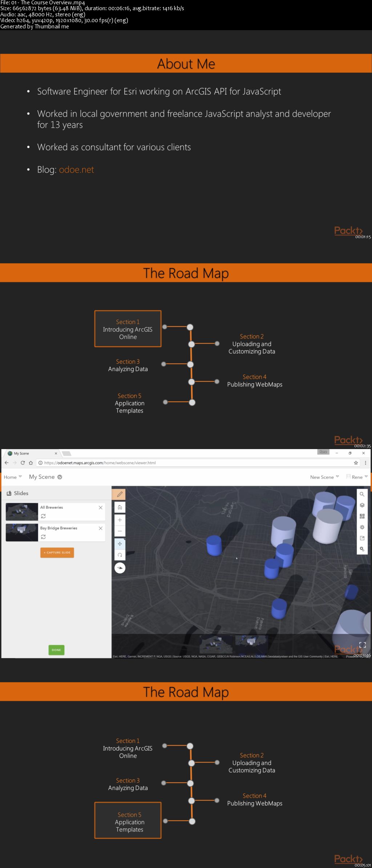The image size is (372, 868).
Task: Open the Bay Bridge Breweries thumbnail in Slides list
Action: 22,532
